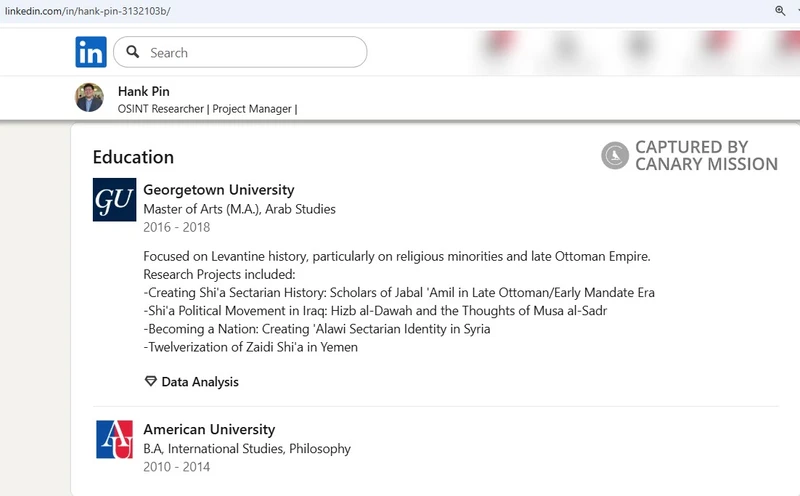Click the browser zoom magnifier icon in address bar

[780, 10]
